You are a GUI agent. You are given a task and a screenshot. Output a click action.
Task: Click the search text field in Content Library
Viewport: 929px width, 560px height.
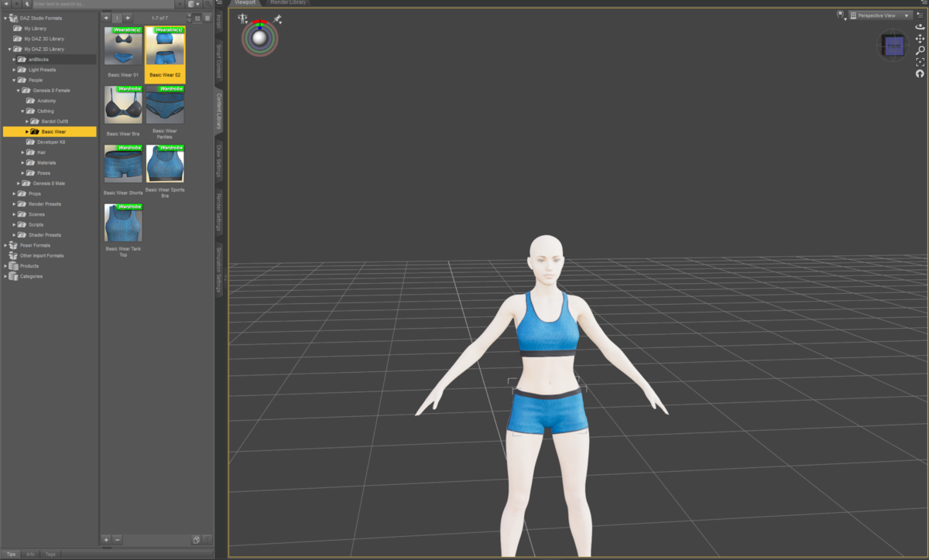105,4
